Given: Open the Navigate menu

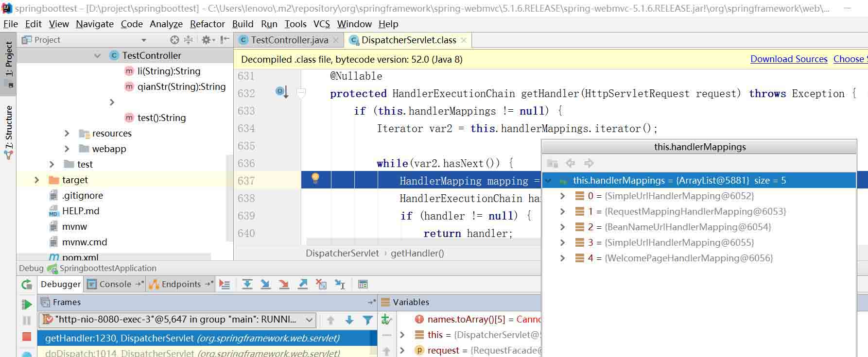Looking at the screenshot, I should click(95, 24).
